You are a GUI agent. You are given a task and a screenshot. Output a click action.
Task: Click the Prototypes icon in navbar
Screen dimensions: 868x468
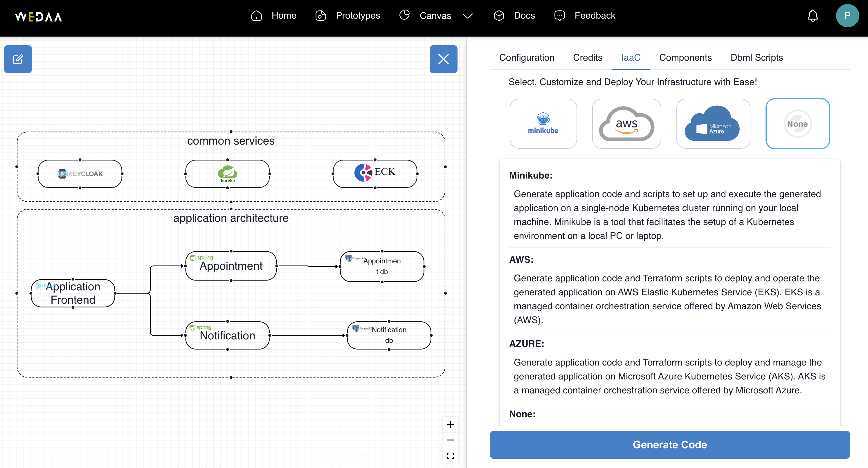320,15
